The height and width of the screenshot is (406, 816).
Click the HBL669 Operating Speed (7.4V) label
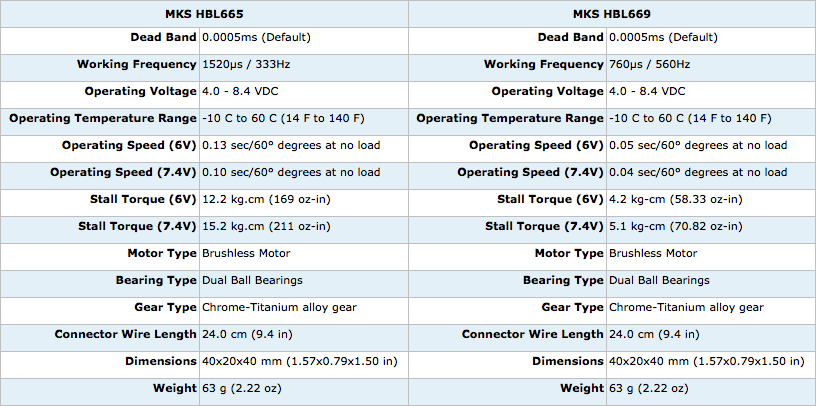(531, 172)
